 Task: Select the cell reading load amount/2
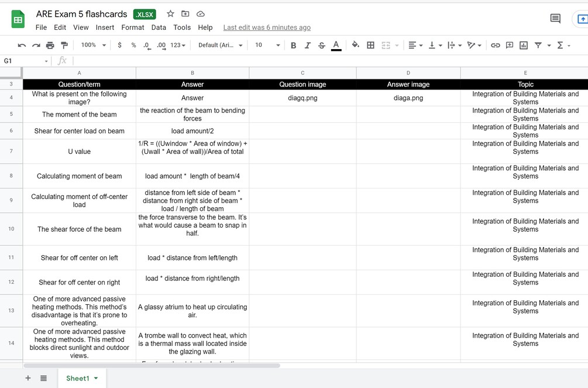click(x=192, y=131)
